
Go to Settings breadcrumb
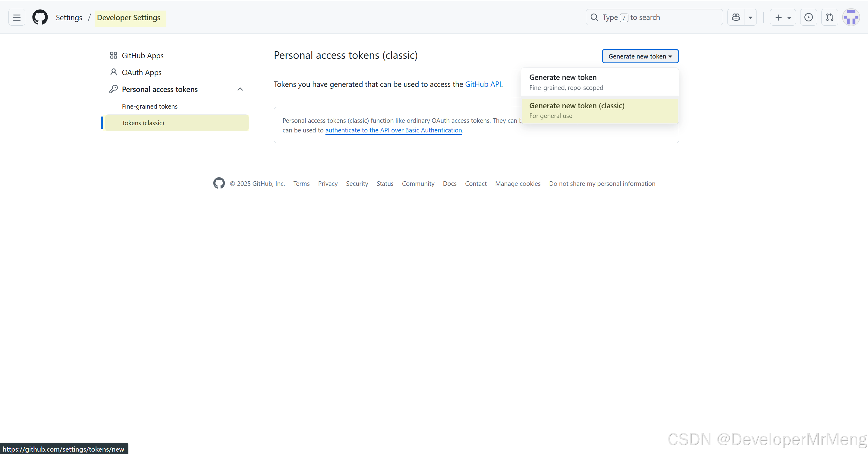click(x=69, y=17)
